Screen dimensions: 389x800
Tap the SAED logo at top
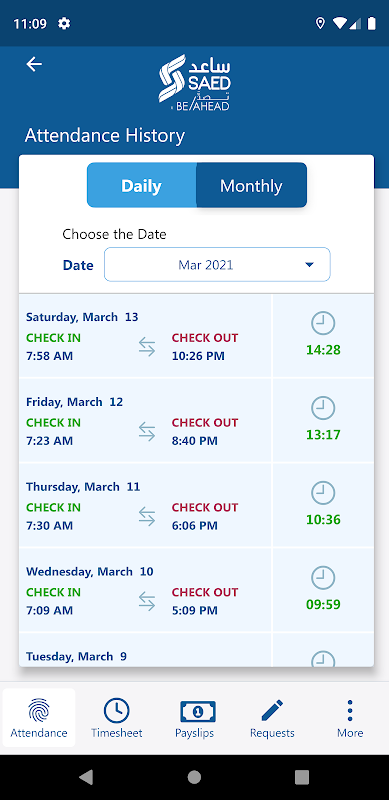pyautogui.click(x=194, y=82)
